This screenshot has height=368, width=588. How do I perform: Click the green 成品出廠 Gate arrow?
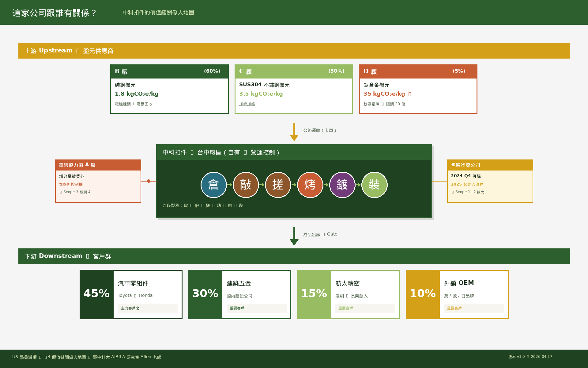pos(294,236)
